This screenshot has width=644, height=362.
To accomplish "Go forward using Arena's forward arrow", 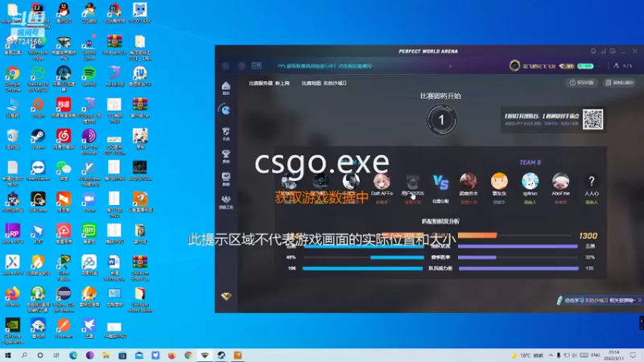I will [242, 66].
